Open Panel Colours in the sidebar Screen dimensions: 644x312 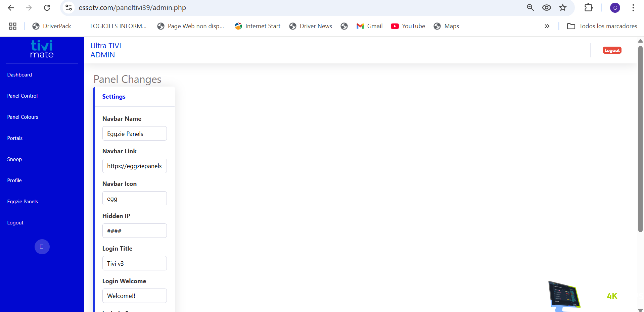point(22,117)
